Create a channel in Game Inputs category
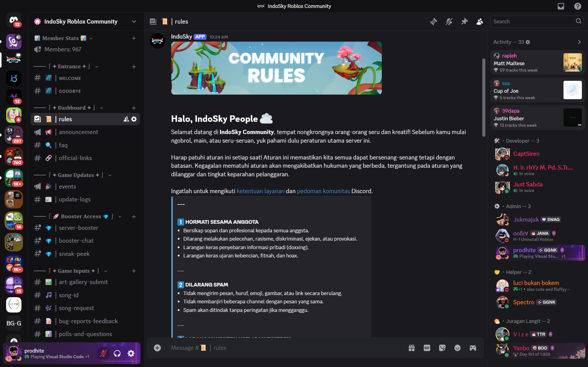Screen dimensions: 588x367 pyautogui.click(x=134, y=271)
